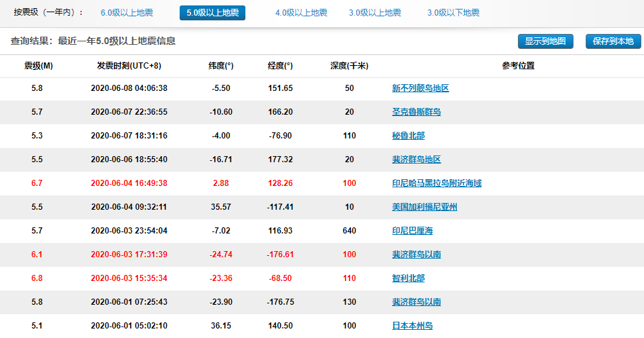Viewport: 644px width, 338px height.
Task: Click the longitude value -117.41
Action: tap(280, 207)
